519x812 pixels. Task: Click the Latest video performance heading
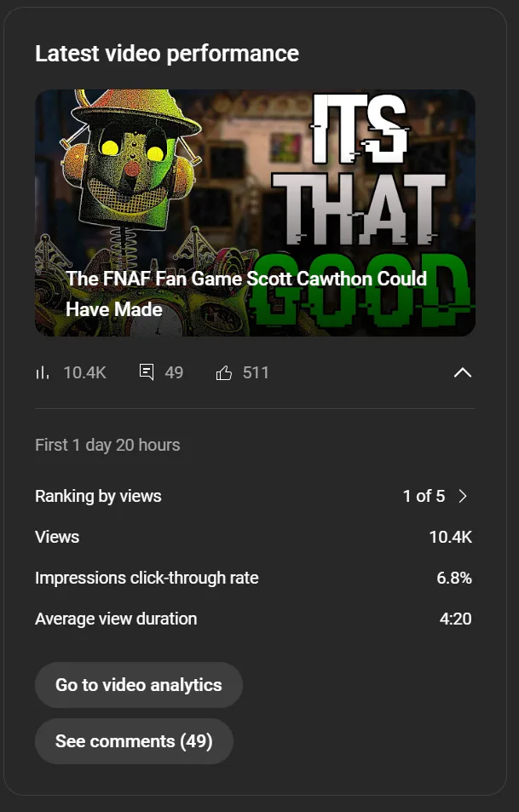tap(167, 54)
